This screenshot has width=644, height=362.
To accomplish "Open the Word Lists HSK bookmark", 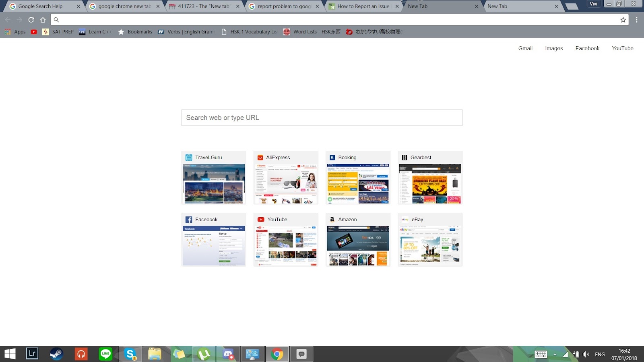I will point(312,32).
